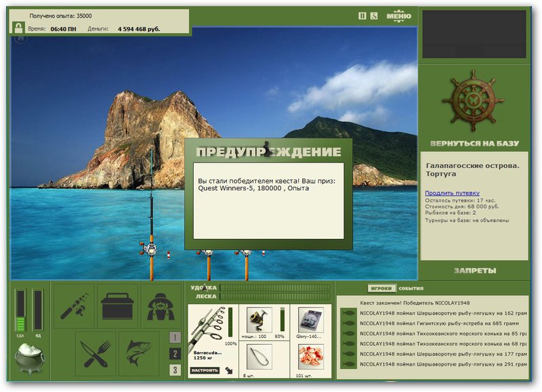Click the Продлить путевку link
The height and width of the screenshot is (392, 542).
[x=452, y=193]
